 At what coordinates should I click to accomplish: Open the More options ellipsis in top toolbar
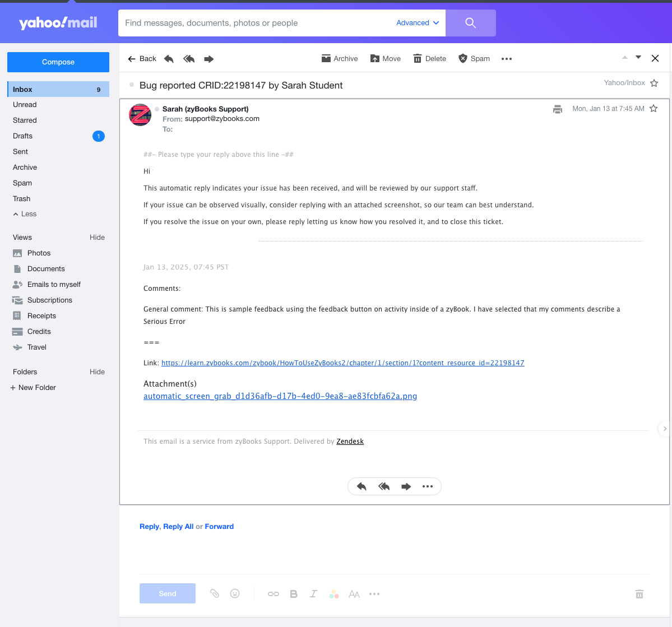click(507, 59)
